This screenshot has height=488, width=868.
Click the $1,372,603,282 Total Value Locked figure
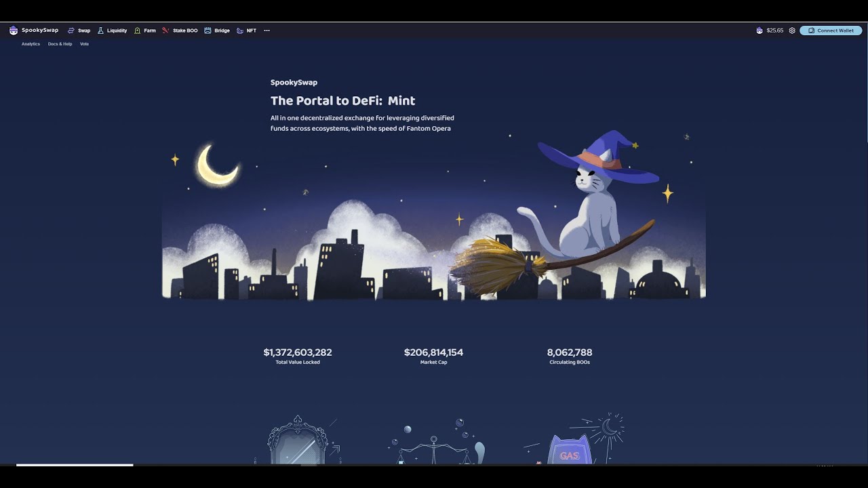point(298,352)
